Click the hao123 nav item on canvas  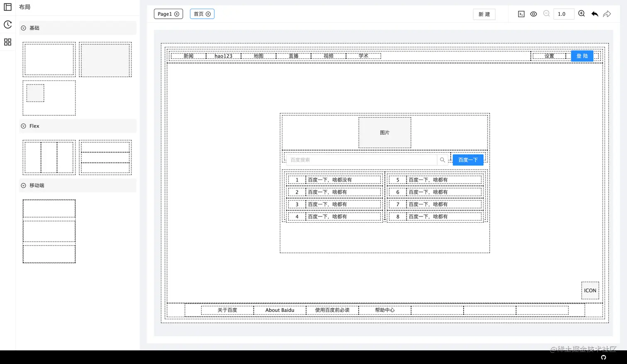point(224,56)
